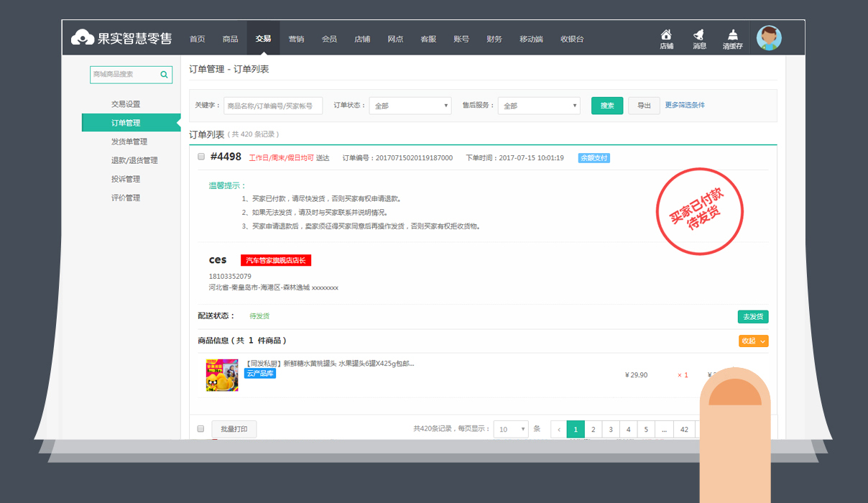Screen dimensions: 868x503
Task: Check the select-all box beside 批量打印
Action: pos(200,428)
